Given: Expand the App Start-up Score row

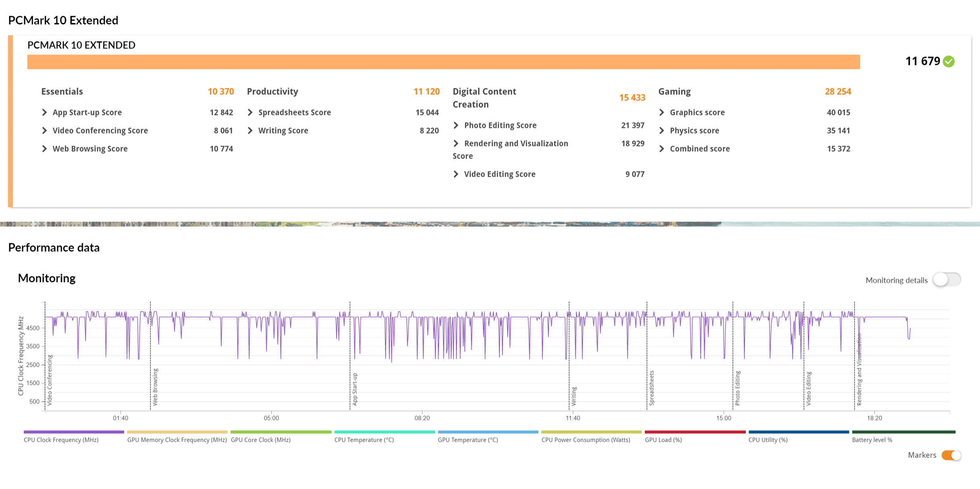Looking at the screenshot, I should click(44, 113).
